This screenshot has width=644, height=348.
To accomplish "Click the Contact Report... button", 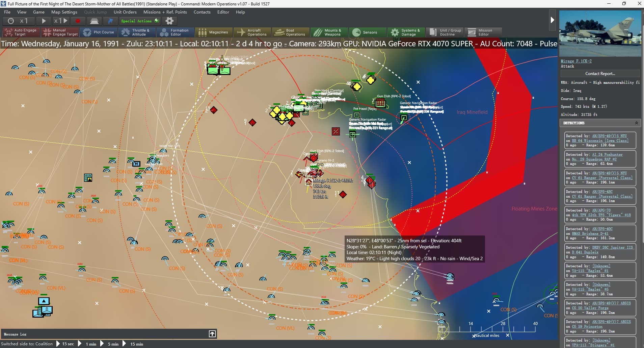I will 600,74.
